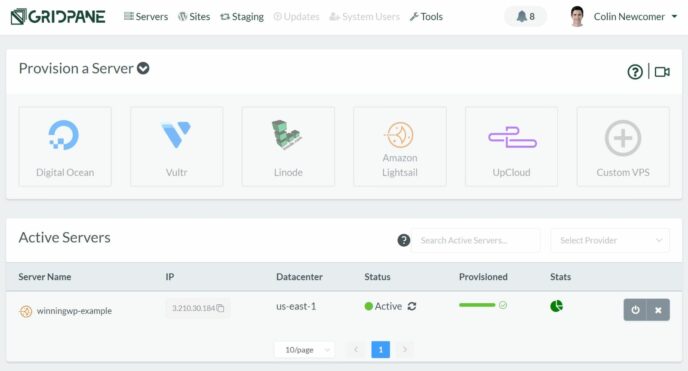Open the Updates menu item
The width and height of the screenshot is (688, 371).
(296, 17)
